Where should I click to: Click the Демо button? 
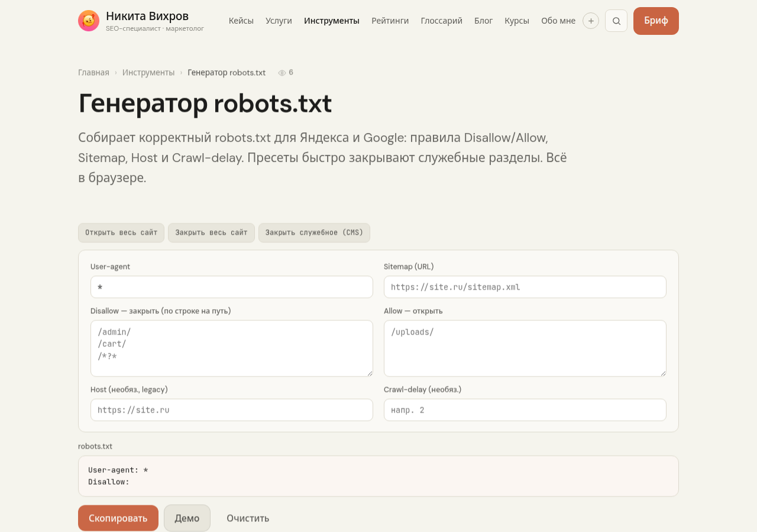pos(187,518)
